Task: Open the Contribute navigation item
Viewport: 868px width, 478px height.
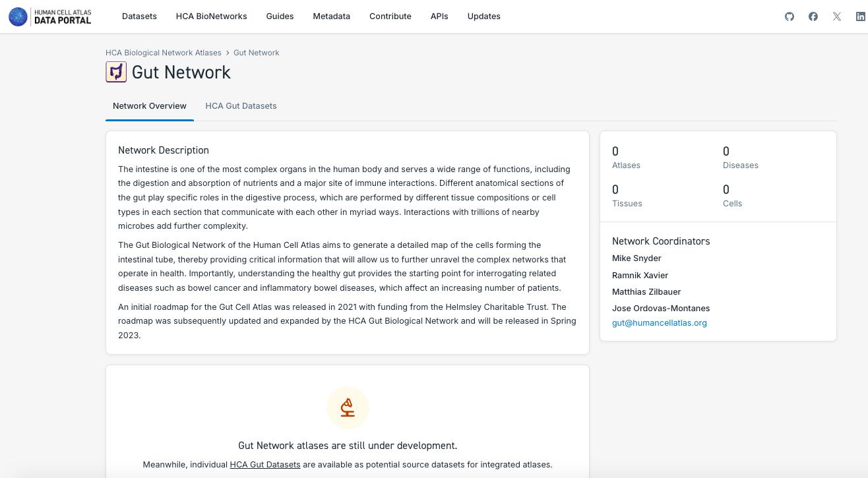Action: (390, 16)
